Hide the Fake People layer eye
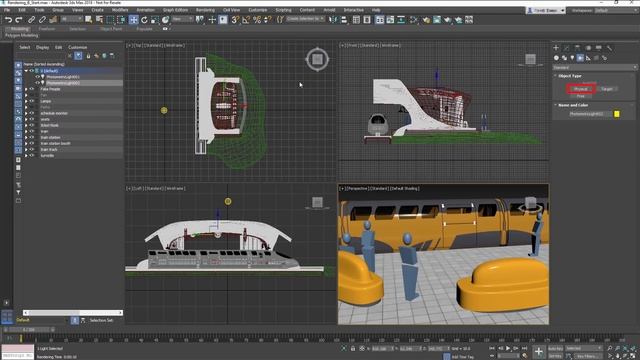 [31, 89]
